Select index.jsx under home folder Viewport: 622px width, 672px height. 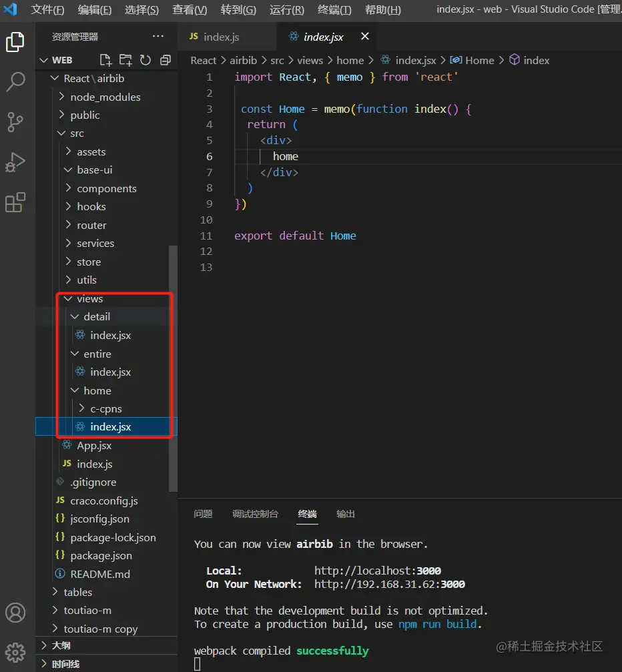point(106,427)
